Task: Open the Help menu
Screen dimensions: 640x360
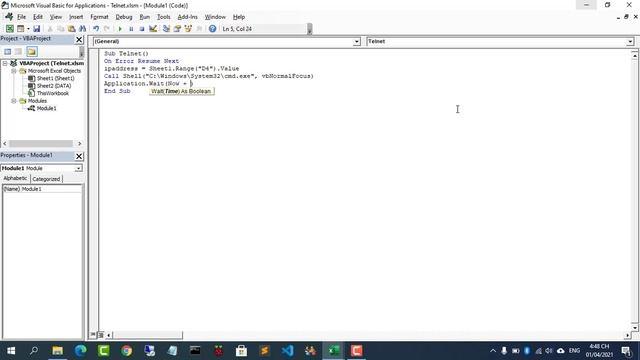Action: coord(239,17)
